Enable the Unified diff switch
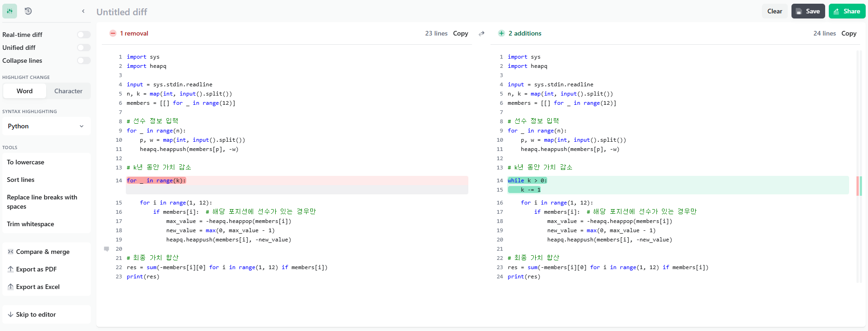 [x=84, y=48]
